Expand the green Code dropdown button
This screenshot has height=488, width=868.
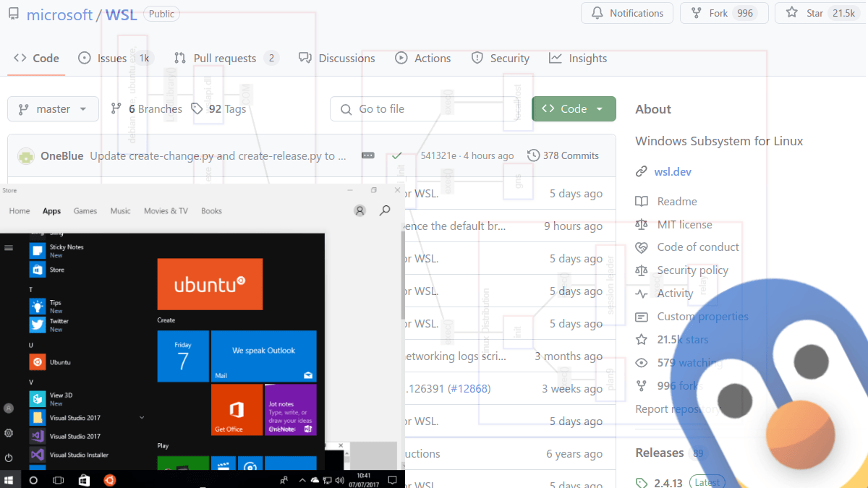[574, 109]
